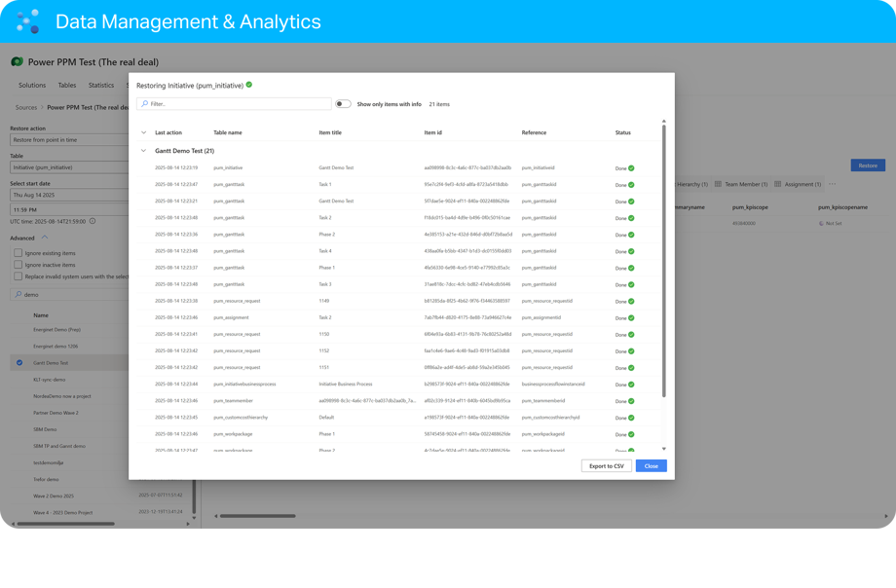The image size is (896, 588).
Task: Click the Data Management & Analytics logo icon
Action: coord(27,20)
